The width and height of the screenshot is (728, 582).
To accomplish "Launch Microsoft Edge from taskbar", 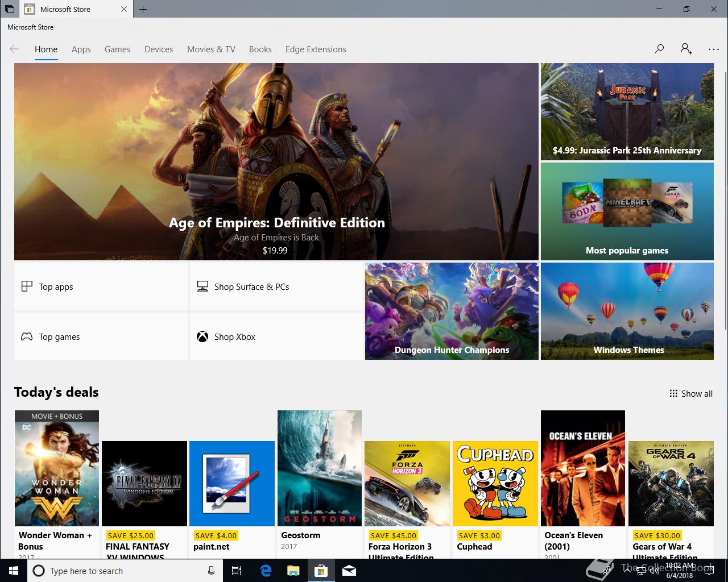I will [266, 571].
